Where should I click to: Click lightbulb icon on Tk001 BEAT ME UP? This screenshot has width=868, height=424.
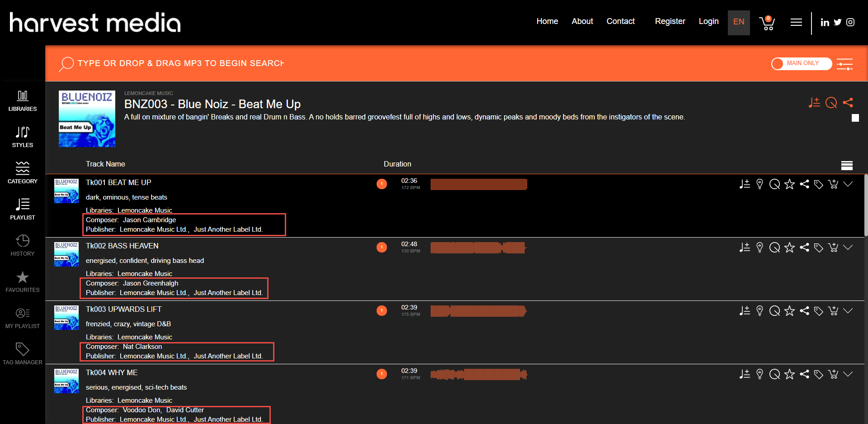pos(760,184)
